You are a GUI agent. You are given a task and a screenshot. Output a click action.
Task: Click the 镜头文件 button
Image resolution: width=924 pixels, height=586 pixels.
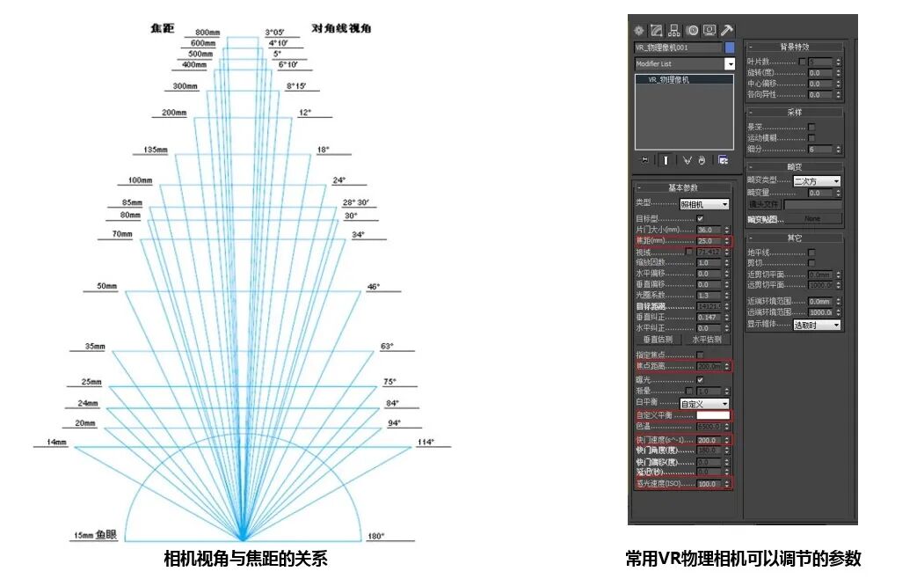[764, 204]
